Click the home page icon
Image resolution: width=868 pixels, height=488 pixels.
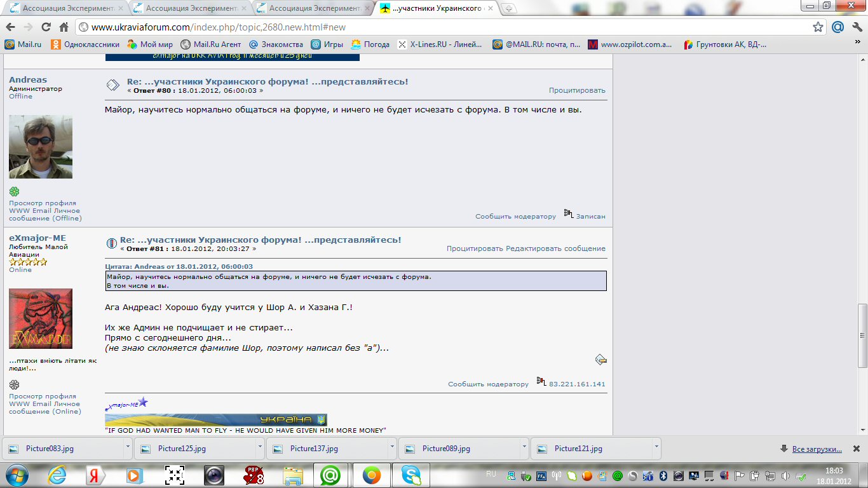click(64, 27)
